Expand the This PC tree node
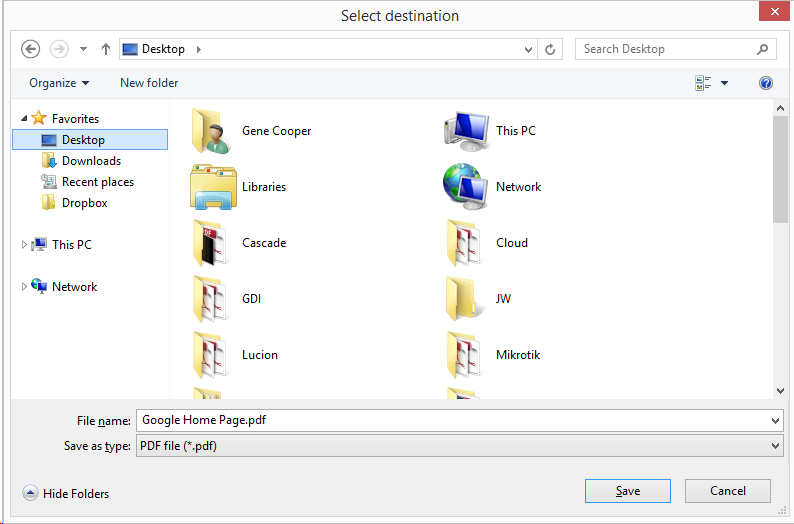Viewport: 794px width, 524px height. coord(24,245)
